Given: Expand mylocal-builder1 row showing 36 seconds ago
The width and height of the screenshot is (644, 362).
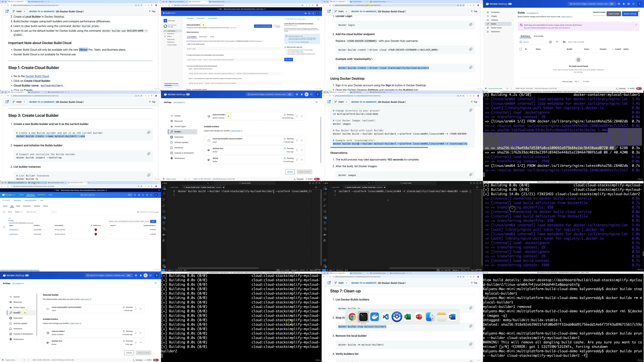Looking at the screenshot, I should pos(302,116).
